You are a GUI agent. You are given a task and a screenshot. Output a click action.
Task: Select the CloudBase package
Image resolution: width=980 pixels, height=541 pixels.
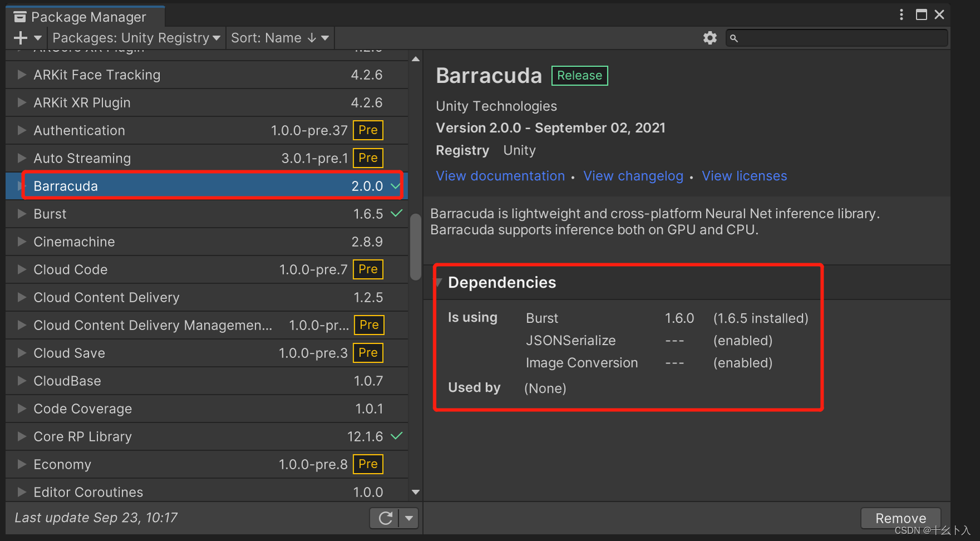point(207,381)
